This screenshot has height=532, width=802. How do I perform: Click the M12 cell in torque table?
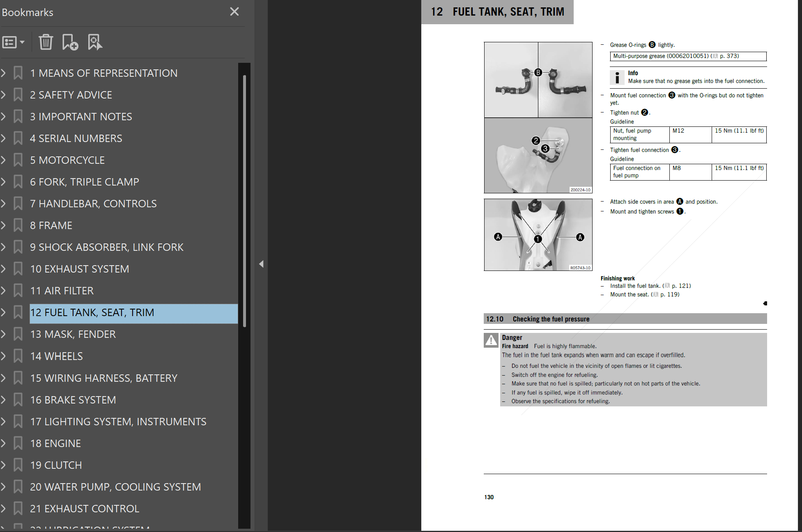[x=690, y=135]
